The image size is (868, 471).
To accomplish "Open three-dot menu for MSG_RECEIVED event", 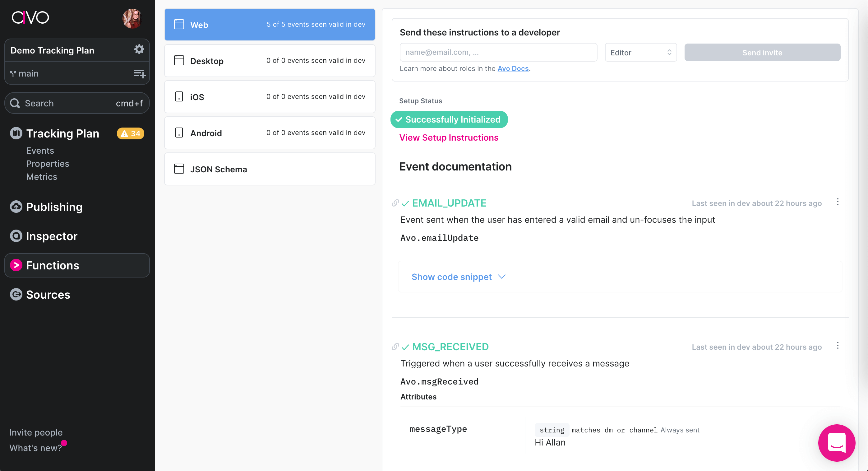I will coord(838,346).
